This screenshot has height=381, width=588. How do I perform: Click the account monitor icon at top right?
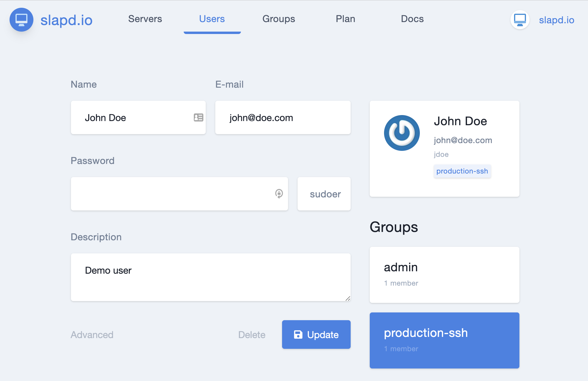click(x=520, y=20)
